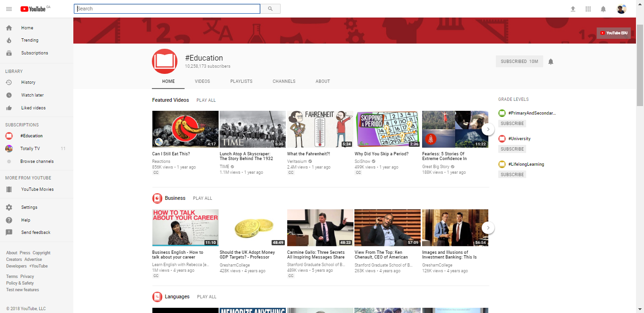Open the Advertise footer link

[x=33, y=259]
